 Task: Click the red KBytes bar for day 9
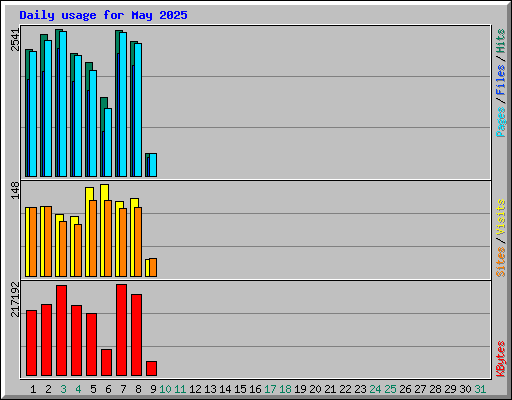[x=151, y=368]
